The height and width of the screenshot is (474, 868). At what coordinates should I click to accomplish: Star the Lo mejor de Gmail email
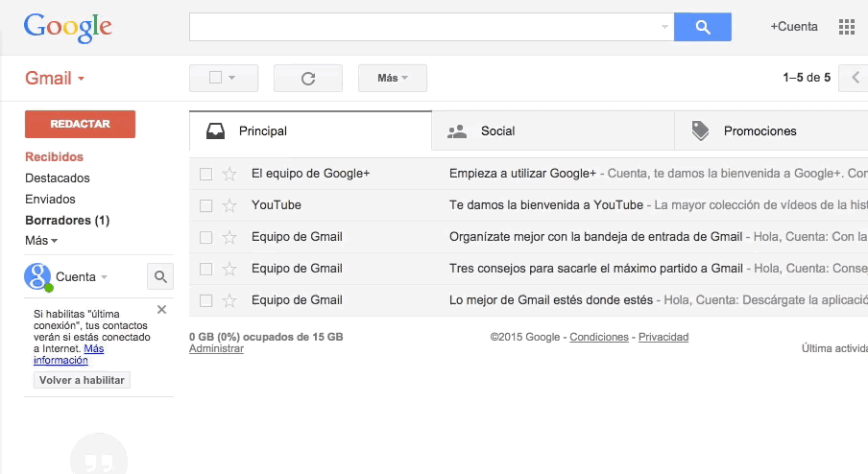[x=229, y=300]
